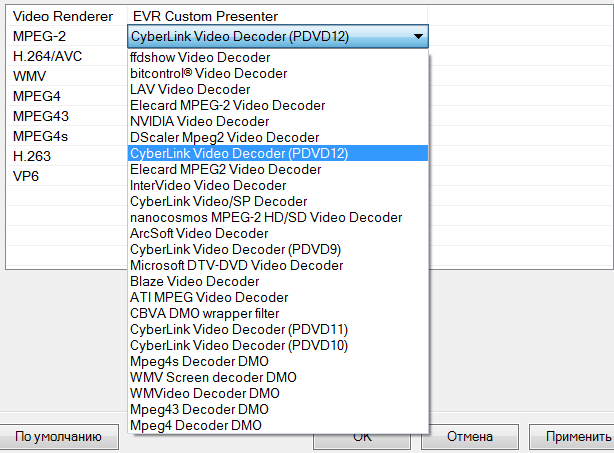Click the По умолчанию default button
Viewport: 614px width, 453px height.
pyautogui.click(x=57, y=437)
